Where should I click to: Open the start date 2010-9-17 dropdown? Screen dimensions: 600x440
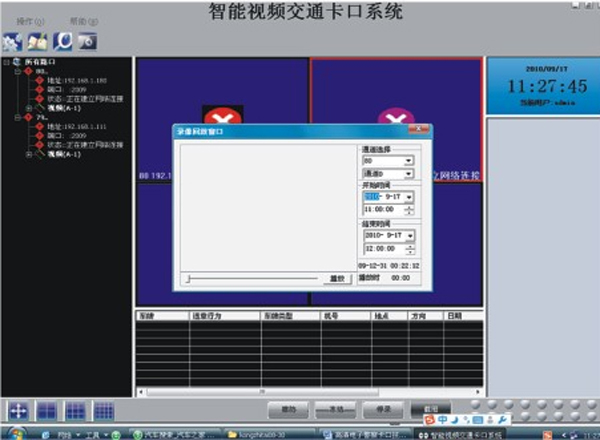[409, 197]
